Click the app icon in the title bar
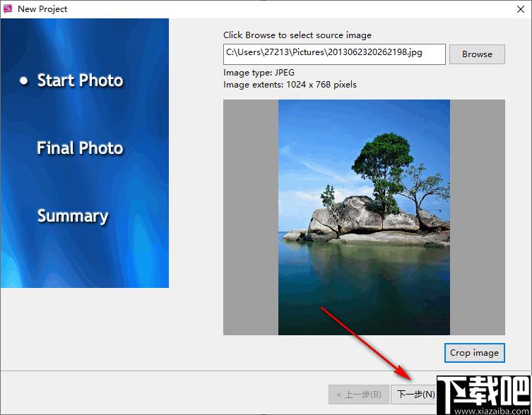Image resolution: width=532 pixels, height=415 pixels. click(x=7, y=8)
